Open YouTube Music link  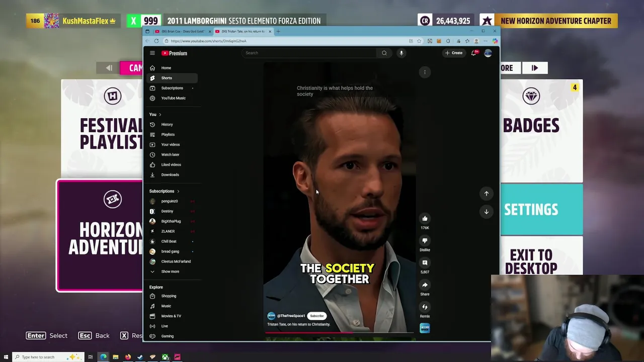coord(173,98)
